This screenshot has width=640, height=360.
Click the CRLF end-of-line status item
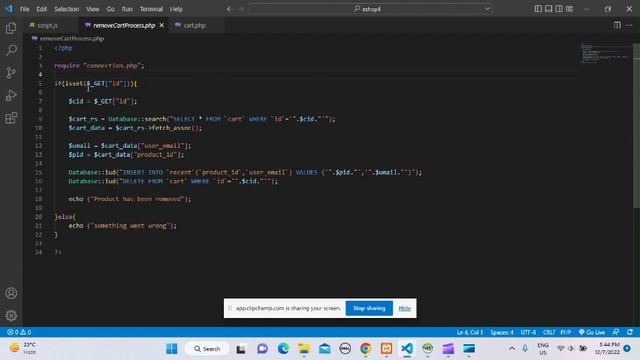(x=549, y=332)
